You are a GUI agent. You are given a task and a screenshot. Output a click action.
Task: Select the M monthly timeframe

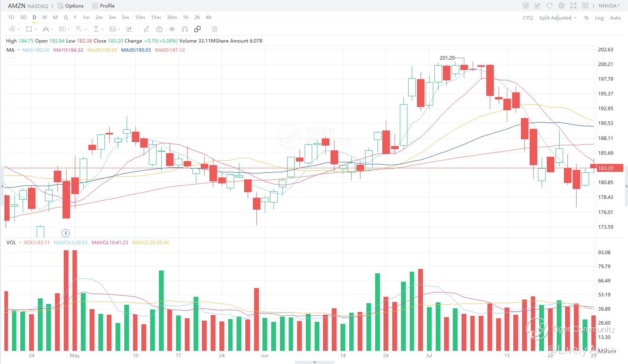[55, 18]
